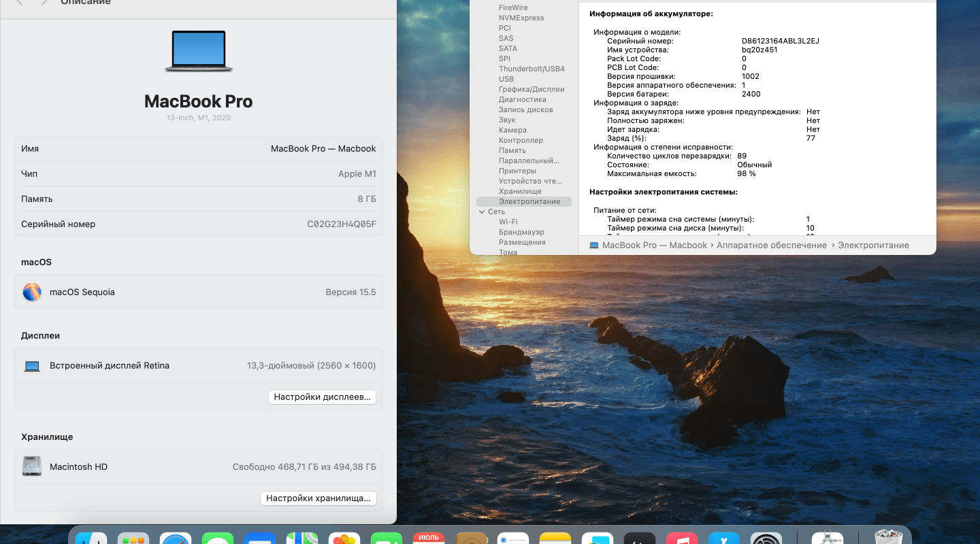Select Брандмауэр under Сеть

click(521, 232)
